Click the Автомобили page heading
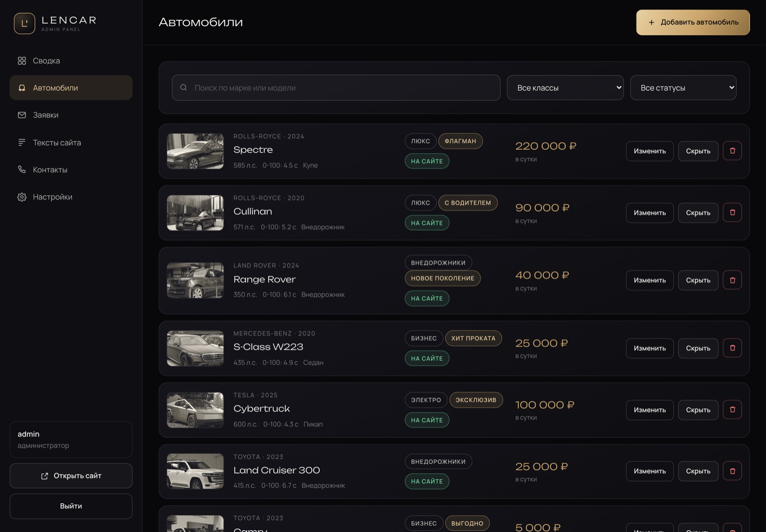 pyautogui.click(x=201, y=23)
